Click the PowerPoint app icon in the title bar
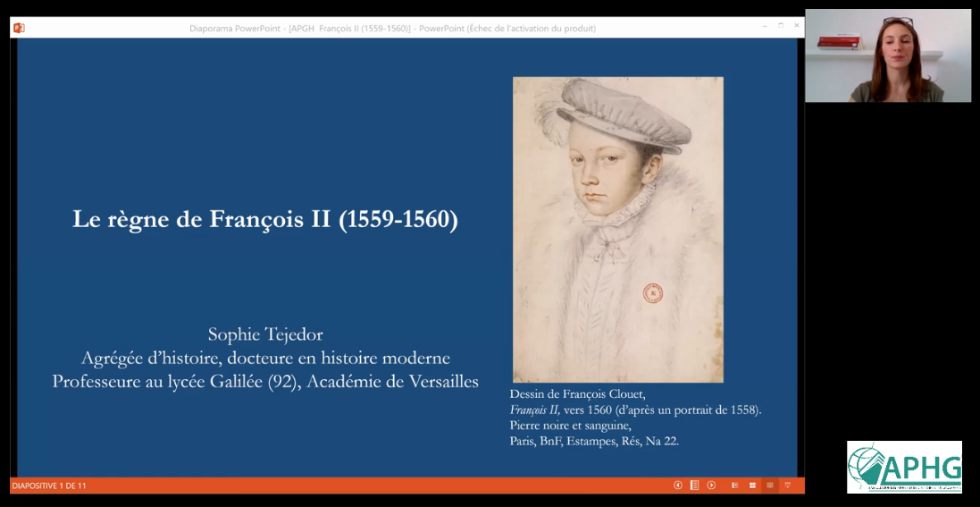This screenshot has width=980, height=507. 19,28
